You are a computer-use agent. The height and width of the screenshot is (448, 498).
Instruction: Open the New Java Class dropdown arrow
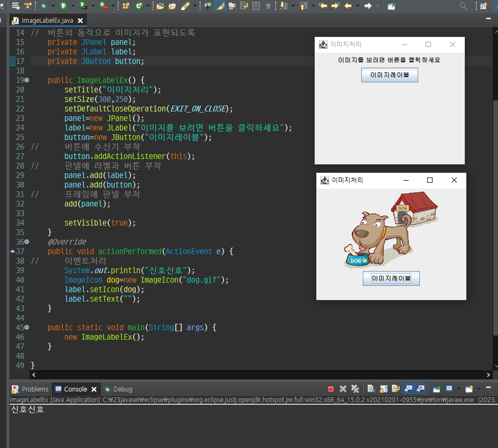coord(148,6)
